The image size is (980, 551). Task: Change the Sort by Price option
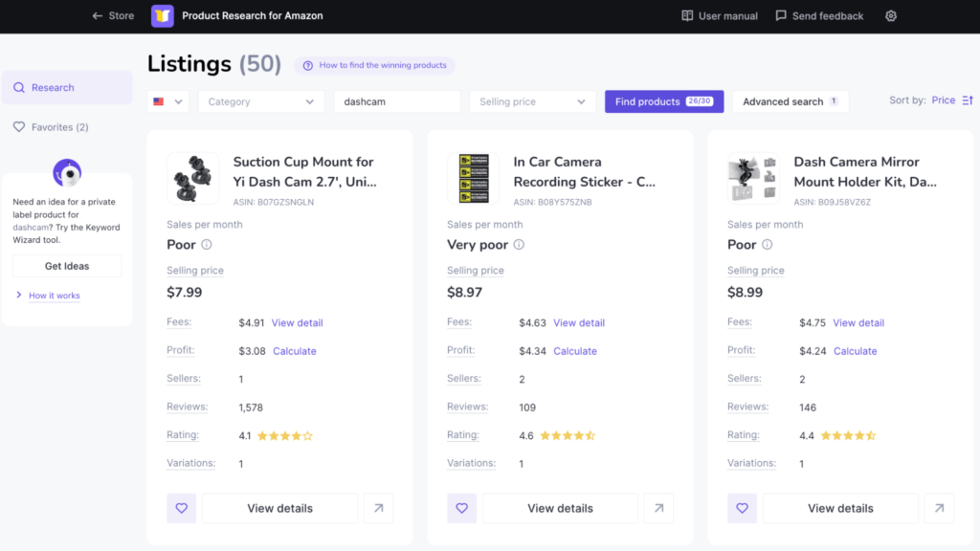(943, 100)
